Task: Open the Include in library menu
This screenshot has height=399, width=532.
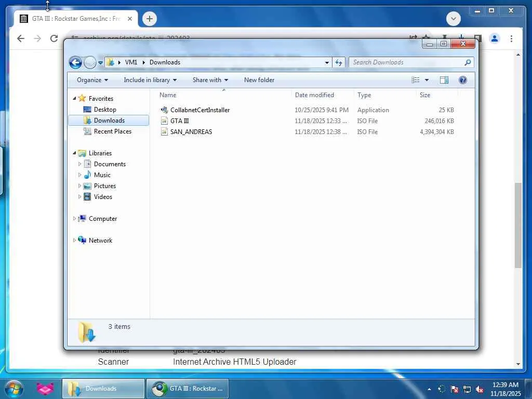Action: coord(150,79)
